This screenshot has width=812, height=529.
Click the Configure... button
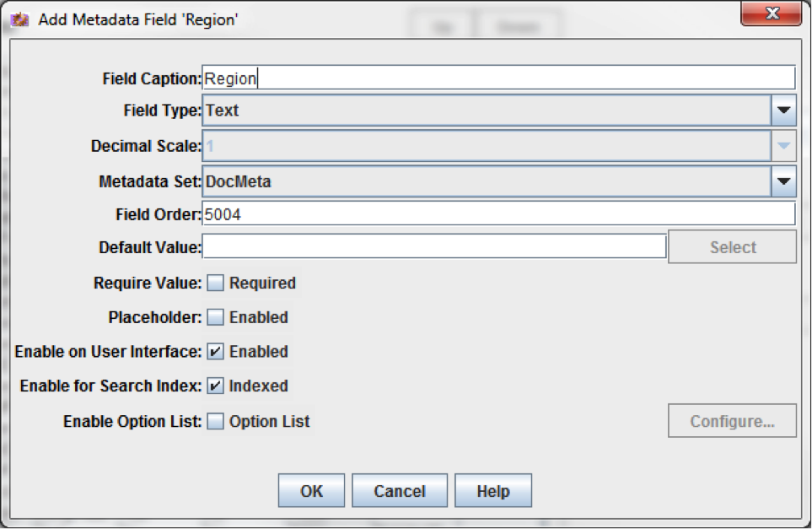(x=732, y=421)
